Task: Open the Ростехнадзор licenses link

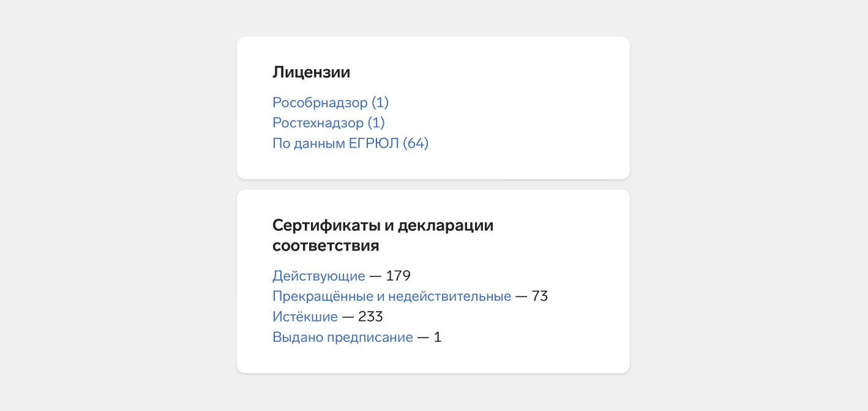Action: (x=328, y=123)
